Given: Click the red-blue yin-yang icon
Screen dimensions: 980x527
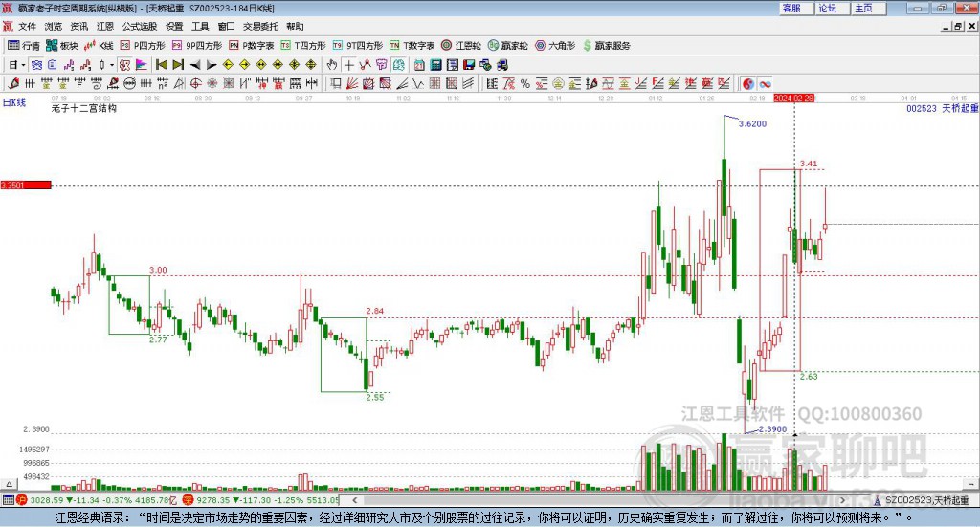Looking at the screenshot, I should click(748, 83).
